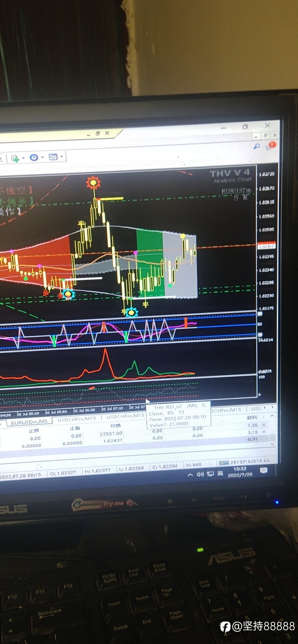
Task: Expand the dropdown arrow beside the chart-plus icon
Action: (x=23, y=158)
